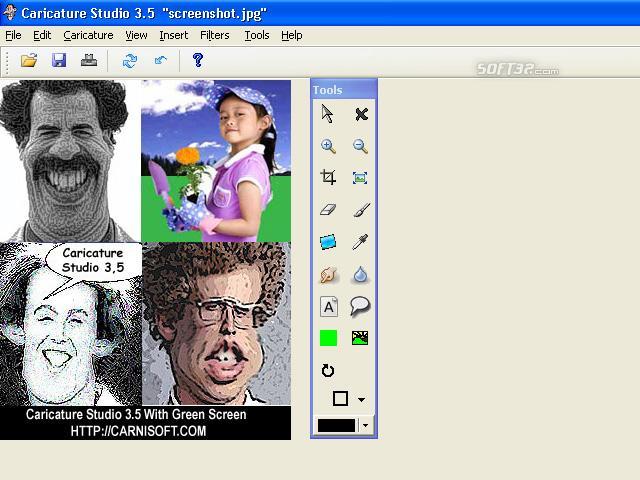The image size is (640, 480).
Task: Select the eraser tool
Action: click(328, 210)
